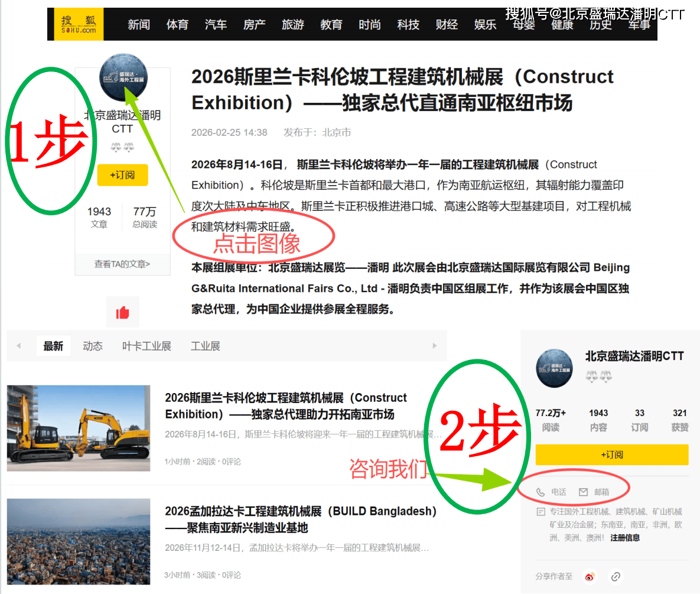Open 查看TA的文章 link under the author card

pyautogui.click(x=122, y=264)
